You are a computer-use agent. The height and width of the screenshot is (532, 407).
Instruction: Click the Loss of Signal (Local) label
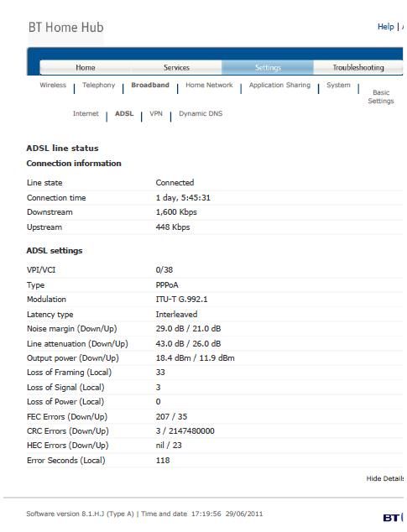pyautogui.click(x=65, y=388)
